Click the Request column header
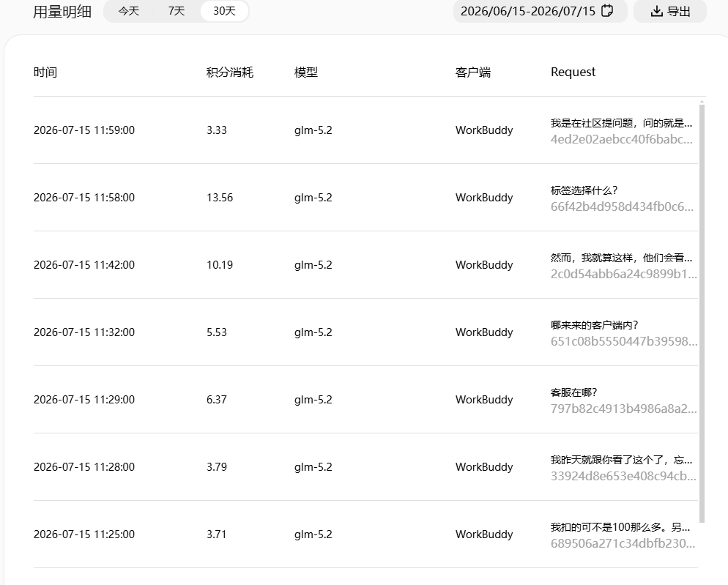The width and height of the screenshot is (728, 585). click(573, 72)
